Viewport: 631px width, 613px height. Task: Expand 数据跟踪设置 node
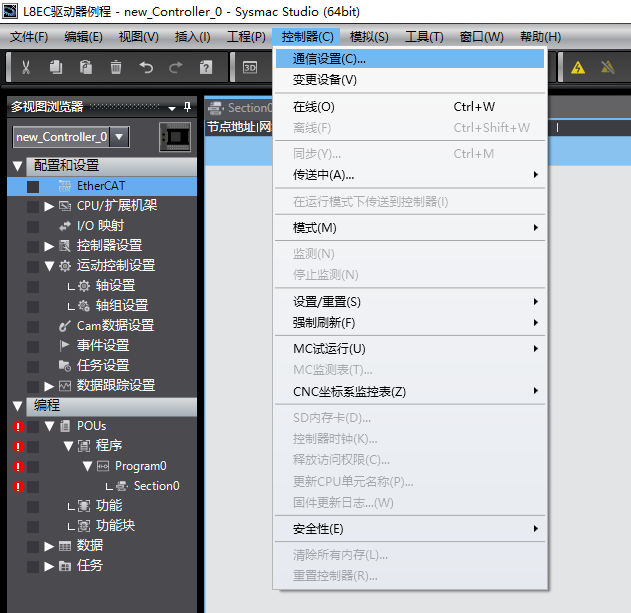point(49,386)
